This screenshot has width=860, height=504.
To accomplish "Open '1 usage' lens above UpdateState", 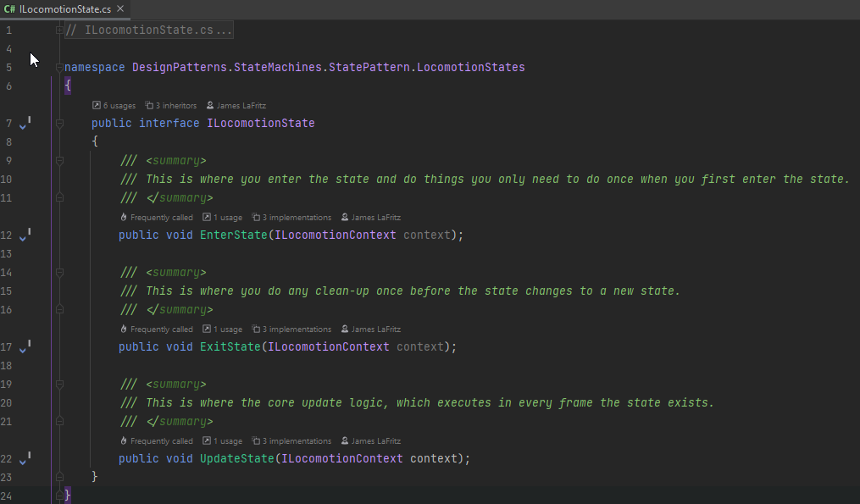I will point(222,441).
